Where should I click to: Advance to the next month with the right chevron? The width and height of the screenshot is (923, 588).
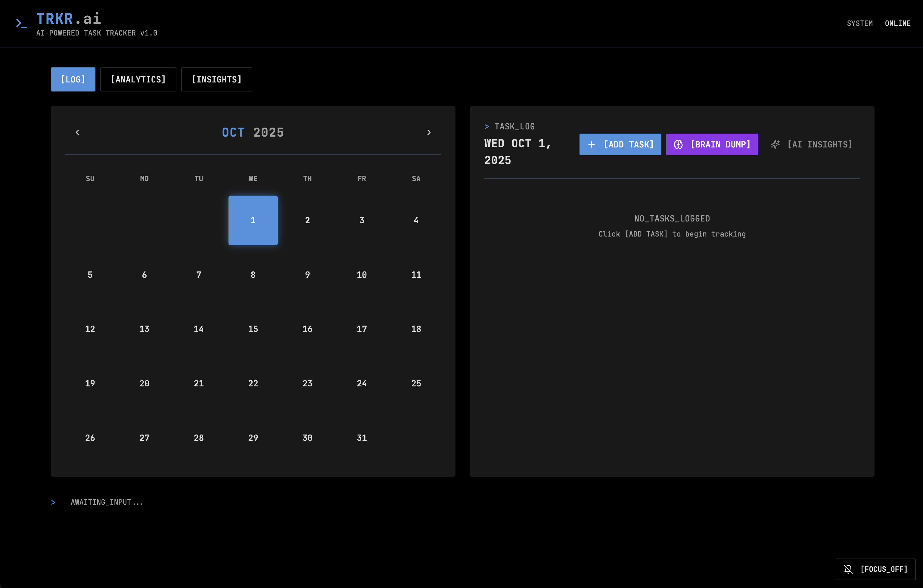429,132
